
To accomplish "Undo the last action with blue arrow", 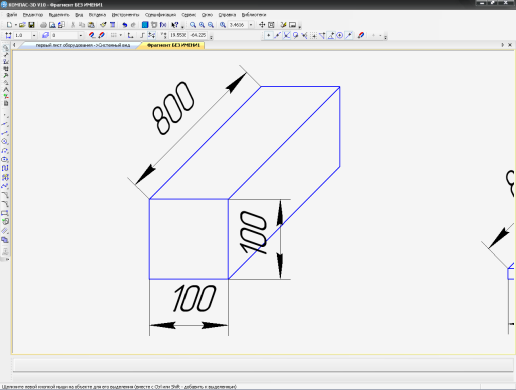I will pyautogui.click(x=125, y=25).
